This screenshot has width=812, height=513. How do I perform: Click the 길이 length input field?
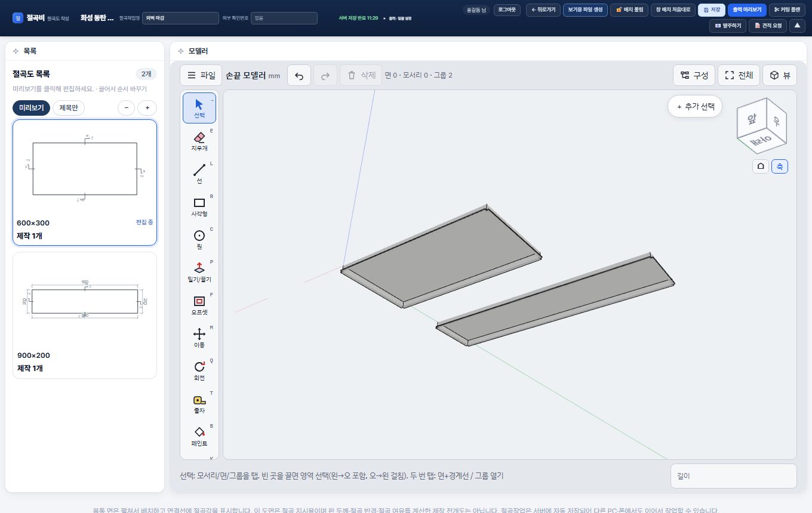pyautogui.click(x=734, y=476)
